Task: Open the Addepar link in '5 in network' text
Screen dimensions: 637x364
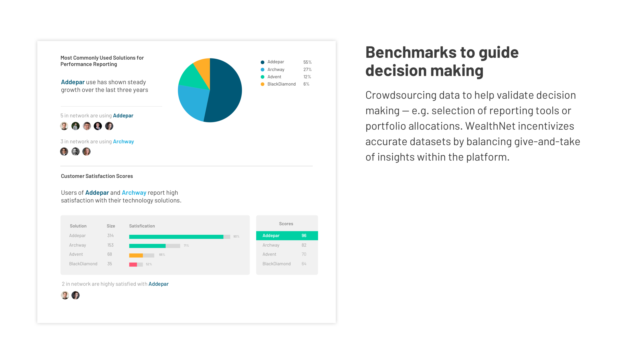Action: (123, 116)
